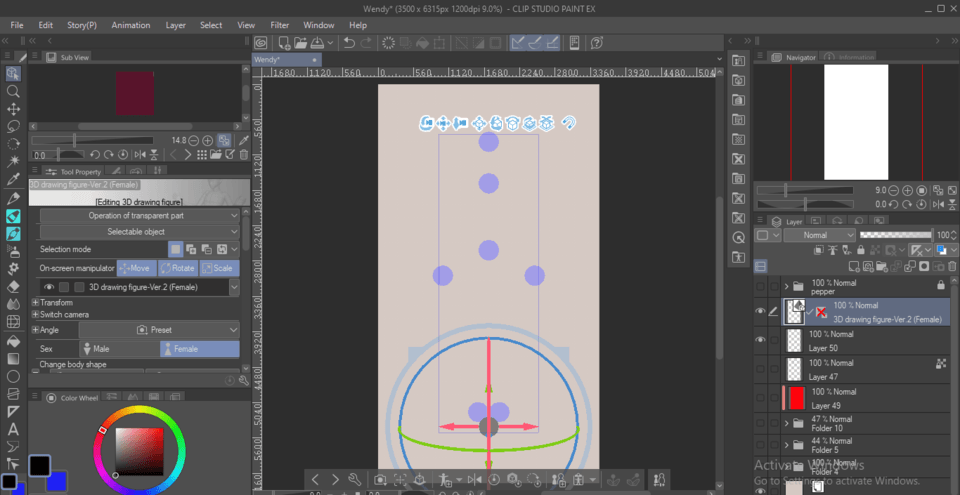Undo the last action

[x=349, y=42]
